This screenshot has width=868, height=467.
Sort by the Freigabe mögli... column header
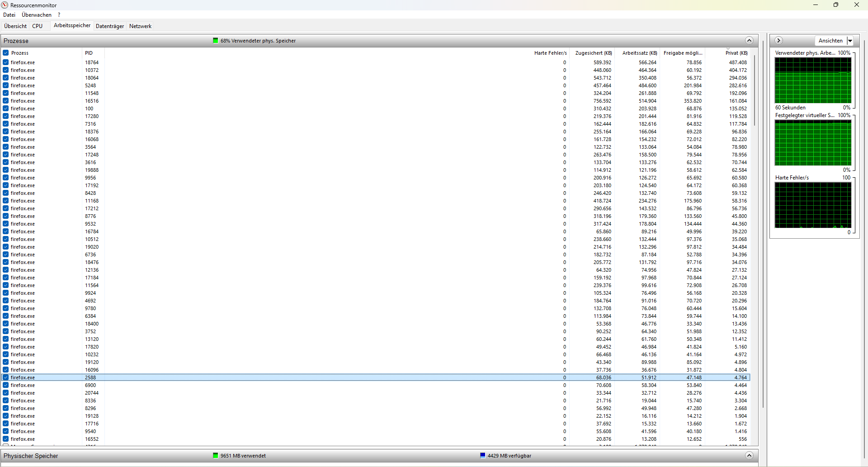coord(683,53)
